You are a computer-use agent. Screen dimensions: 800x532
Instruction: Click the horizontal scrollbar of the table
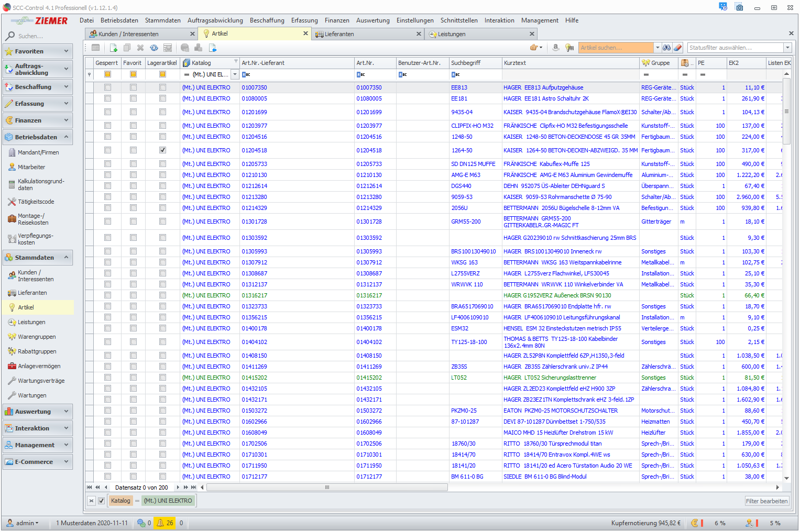point(327,487)
